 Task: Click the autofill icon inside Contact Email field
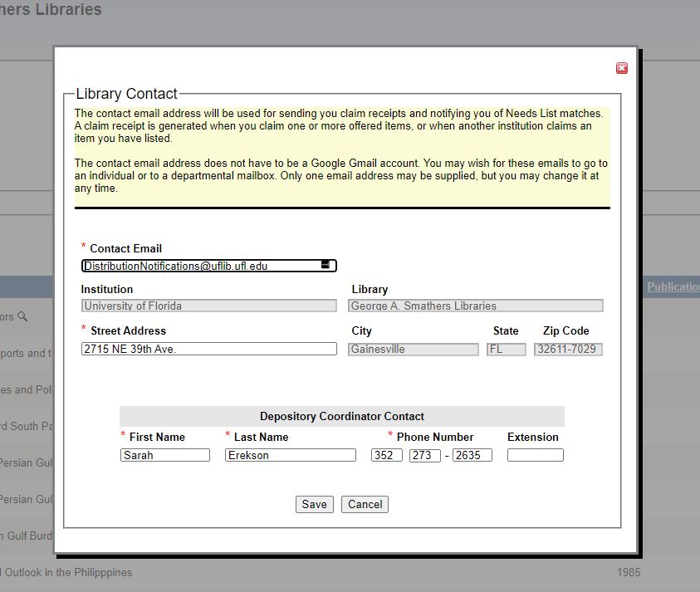(326, 265)
